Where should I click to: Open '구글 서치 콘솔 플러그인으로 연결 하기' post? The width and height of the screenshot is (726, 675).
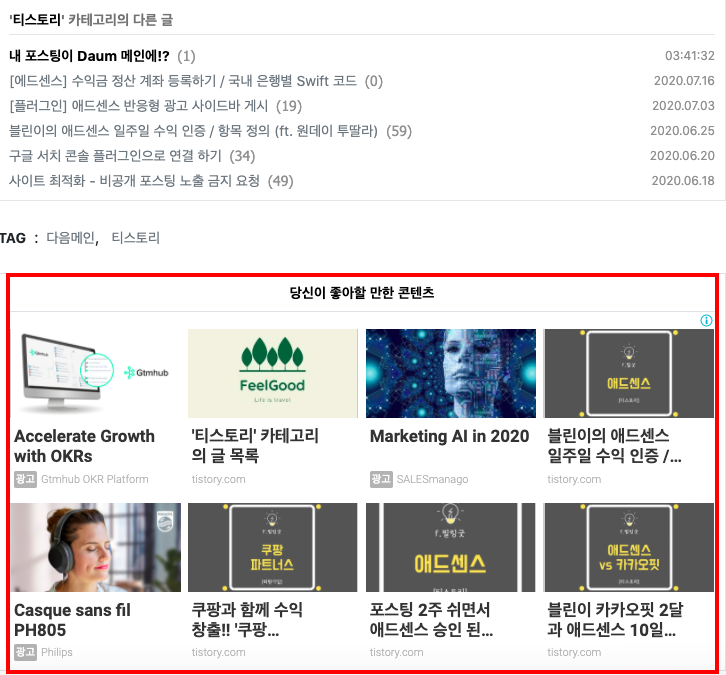coord(116,156)
